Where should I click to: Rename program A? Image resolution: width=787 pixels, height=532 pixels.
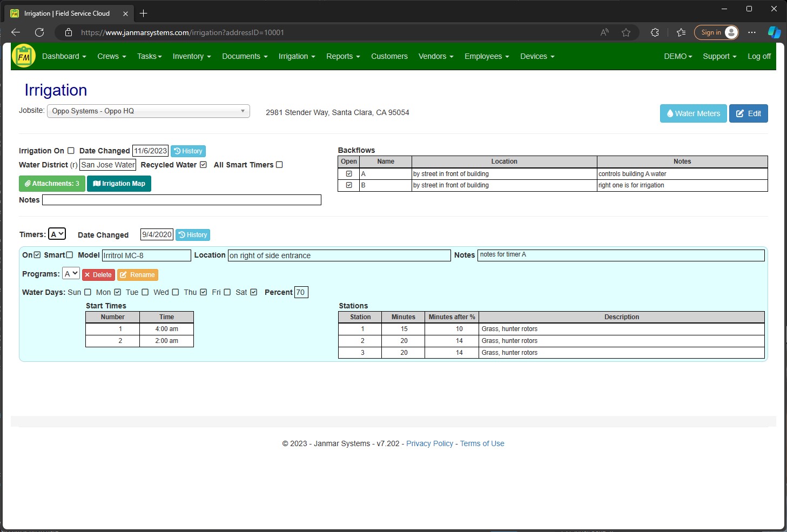(x=137, y=275)
